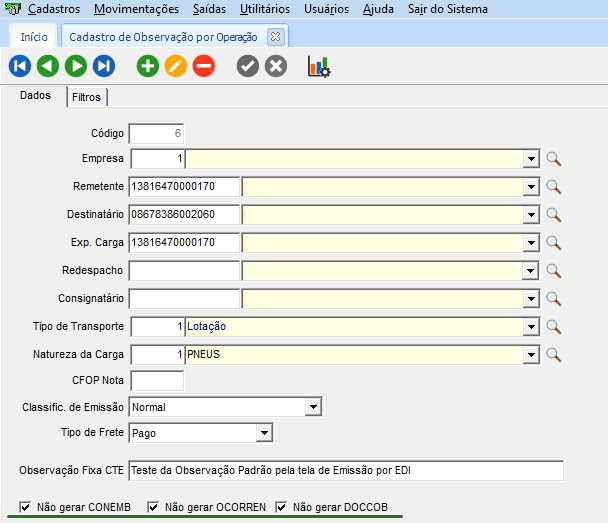Search Empresa with magnifier icon
This screenshot has width=608, height=523.
pos(554,159)
